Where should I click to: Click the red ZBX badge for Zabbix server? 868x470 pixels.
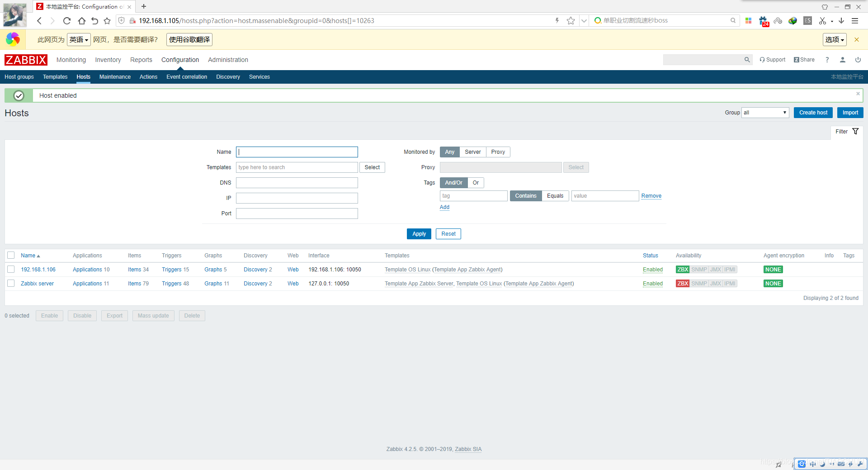[x=683, y=284]
